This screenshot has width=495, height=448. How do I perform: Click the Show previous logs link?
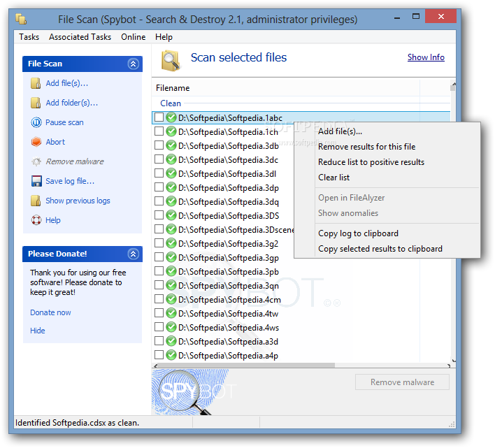[x=78, y=201]
